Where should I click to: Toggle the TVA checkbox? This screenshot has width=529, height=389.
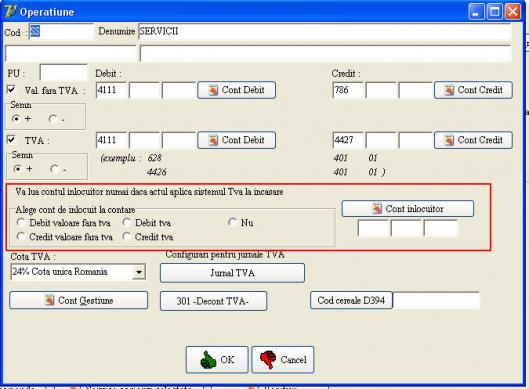tap(11, 139)
